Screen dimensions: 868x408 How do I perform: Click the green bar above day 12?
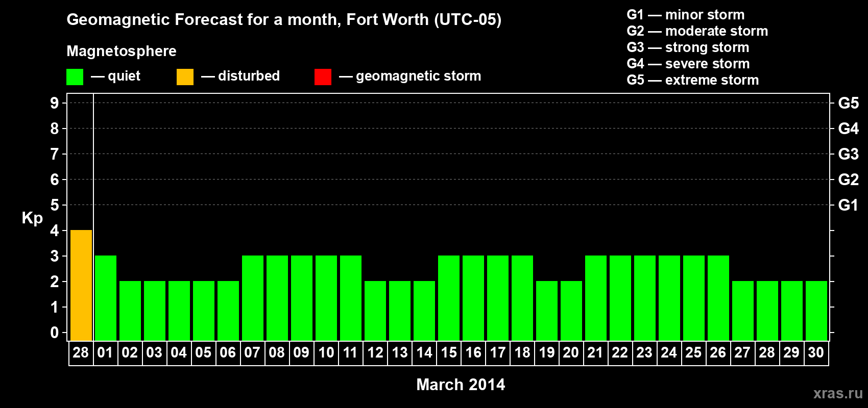click(x=375, y=311)
